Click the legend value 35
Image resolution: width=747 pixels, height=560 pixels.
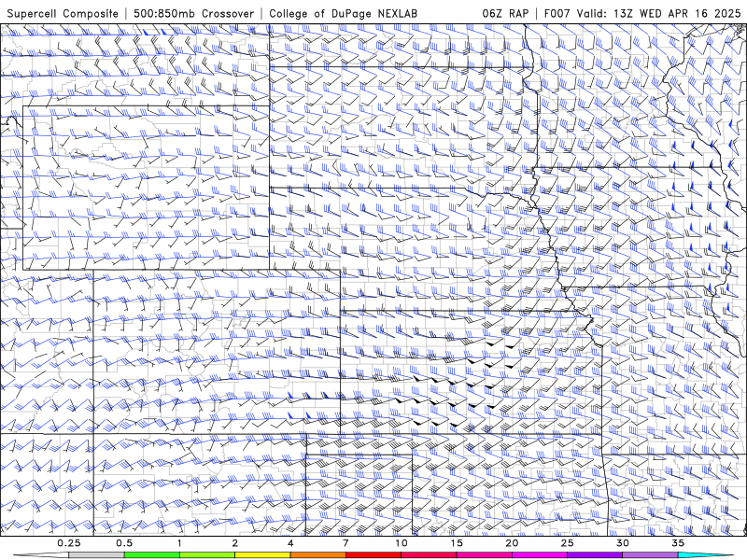678,543
